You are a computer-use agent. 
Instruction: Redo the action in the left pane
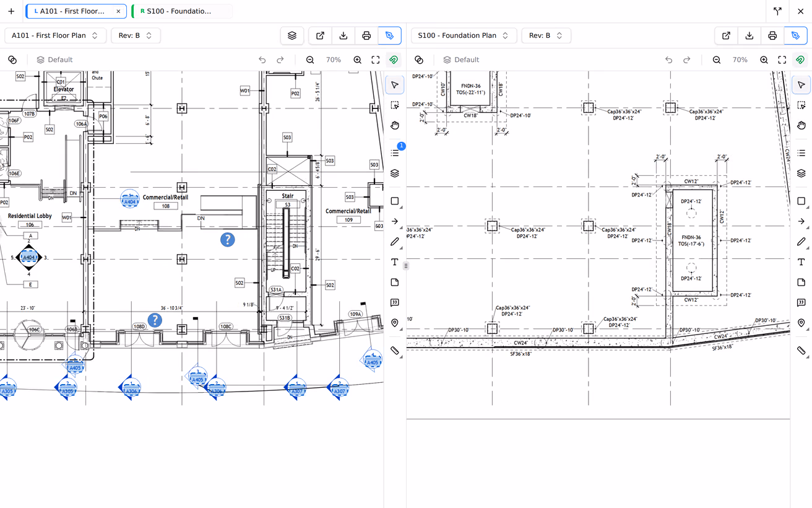click(280, 59)
